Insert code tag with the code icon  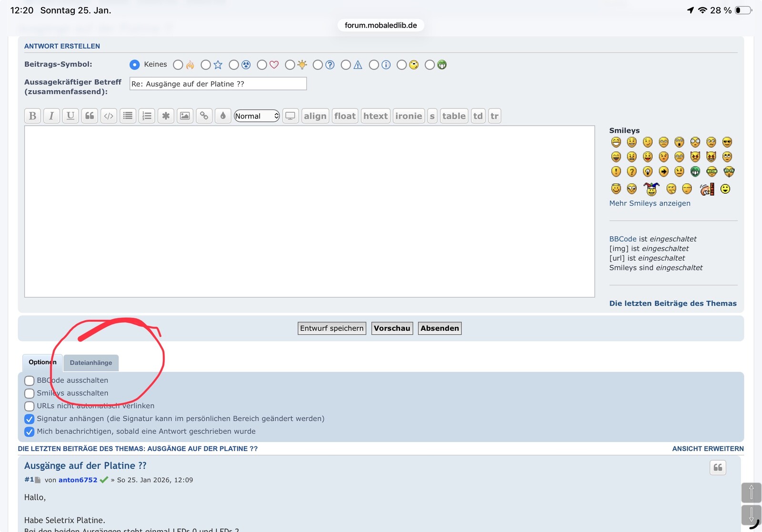(109, 116)
